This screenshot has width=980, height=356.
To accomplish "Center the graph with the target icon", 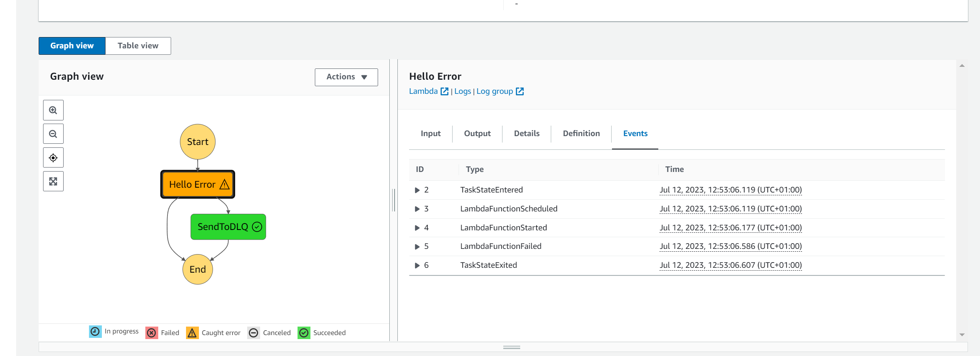I will pyautogui.click(x=53, y=158).
